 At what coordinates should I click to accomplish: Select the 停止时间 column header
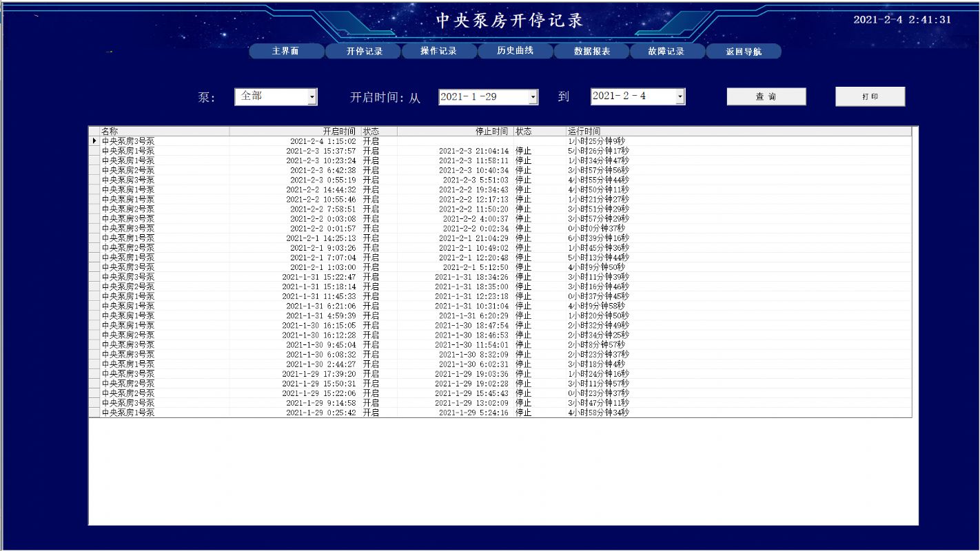pos(454,131)
